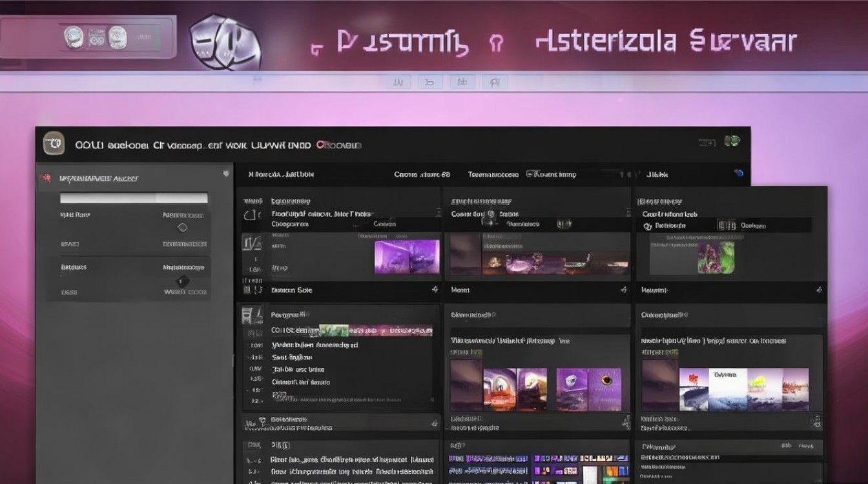
Task: Click the app logo icon in the dark window title bar
Action: [x=54, y=144]
